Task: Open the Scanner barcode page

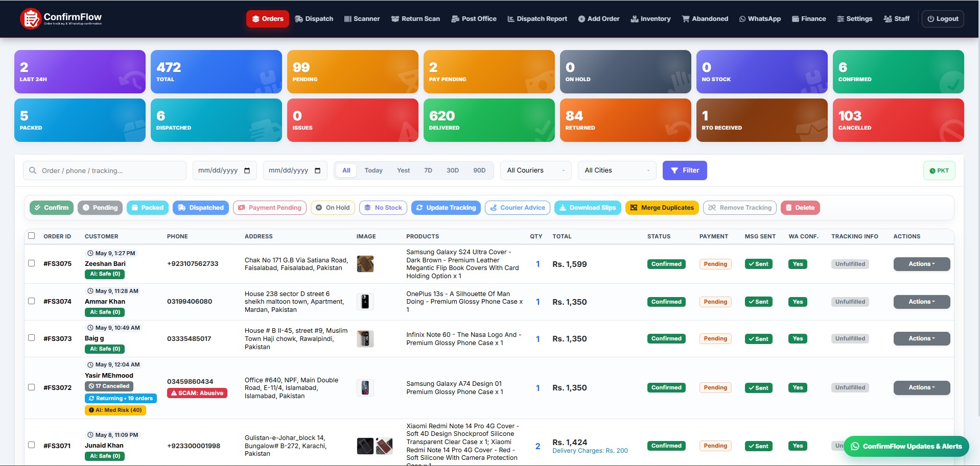Action: 362,19
